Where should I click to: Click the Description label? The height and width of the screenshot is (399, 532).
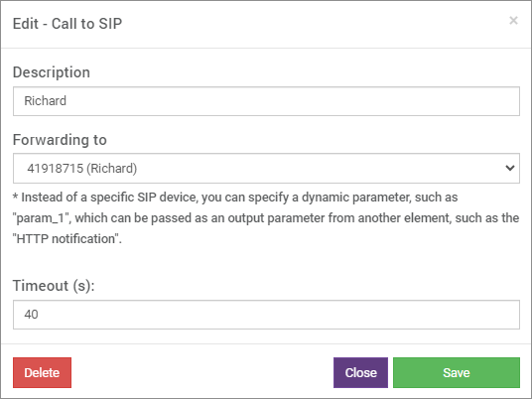tap(52, 72)
